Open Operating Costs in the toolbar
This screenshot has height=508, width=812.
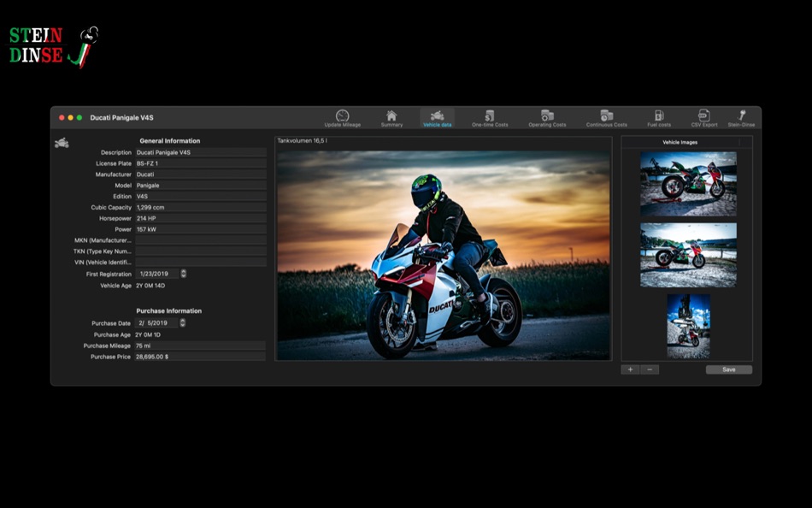click(547, 118)
